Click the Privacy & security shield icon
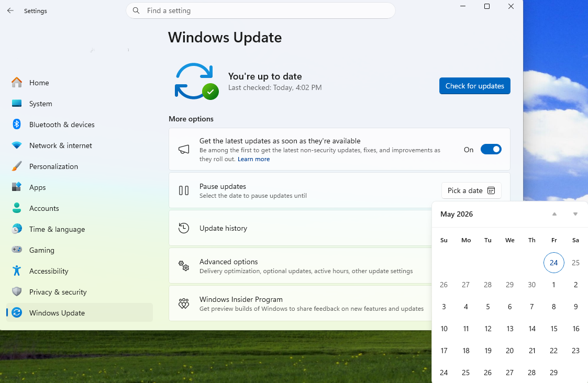This screenshot has height=383, width=588. tap(17, 292)
